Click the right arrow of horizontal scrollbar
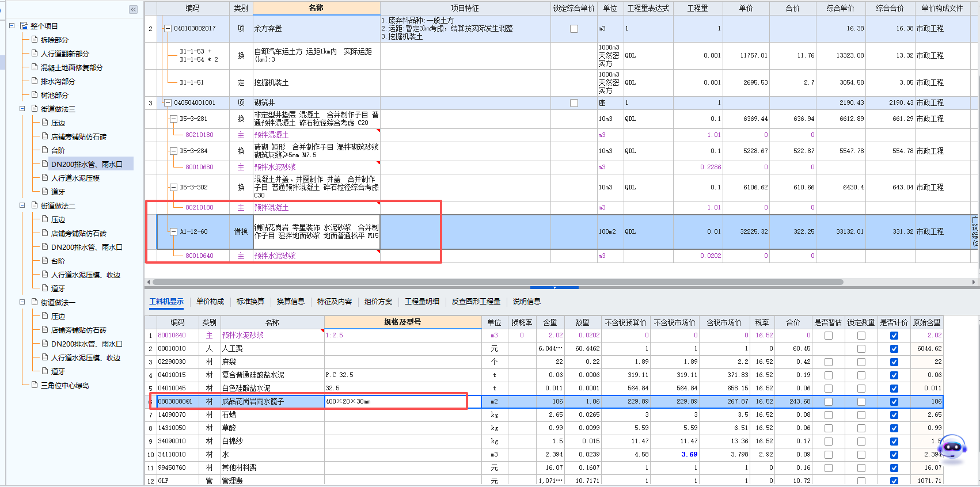 pyautogui.click(x=974, y=282)
